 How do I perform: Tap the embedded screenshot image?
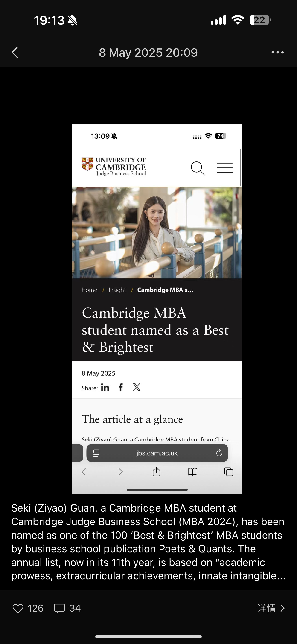pos(157,309)
